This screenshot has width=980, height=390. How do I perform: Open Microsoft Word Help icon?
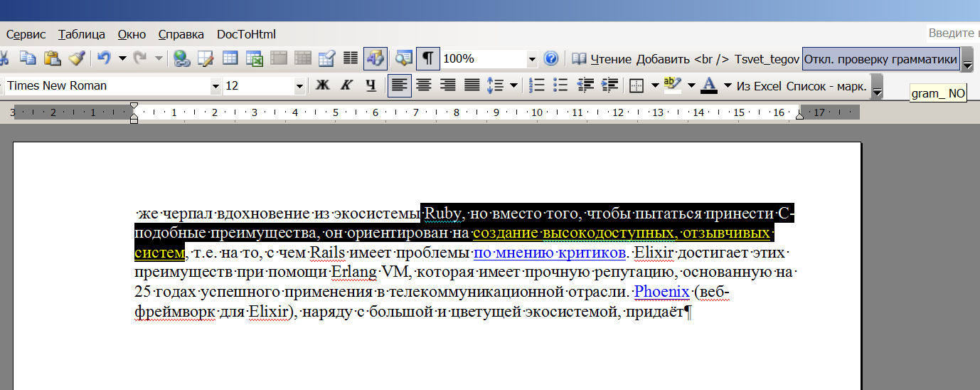coord(550,58)
